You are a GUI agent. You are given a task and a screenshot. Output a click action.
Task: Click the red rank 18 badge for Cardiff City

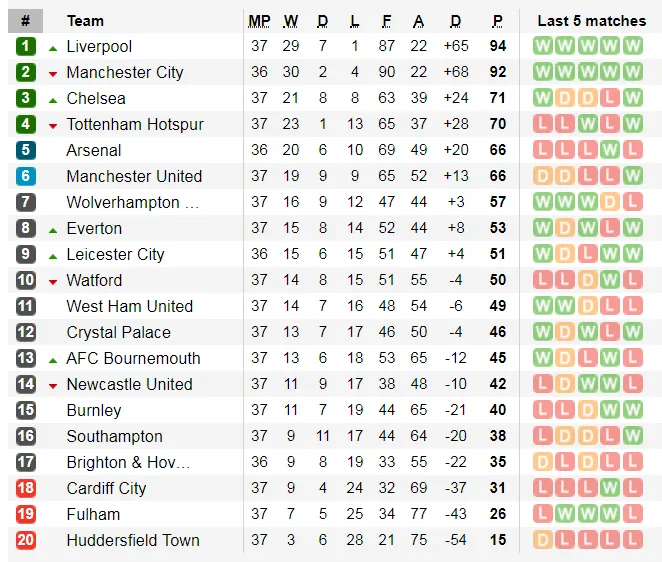pyautogui.click(x=26, y=488)
